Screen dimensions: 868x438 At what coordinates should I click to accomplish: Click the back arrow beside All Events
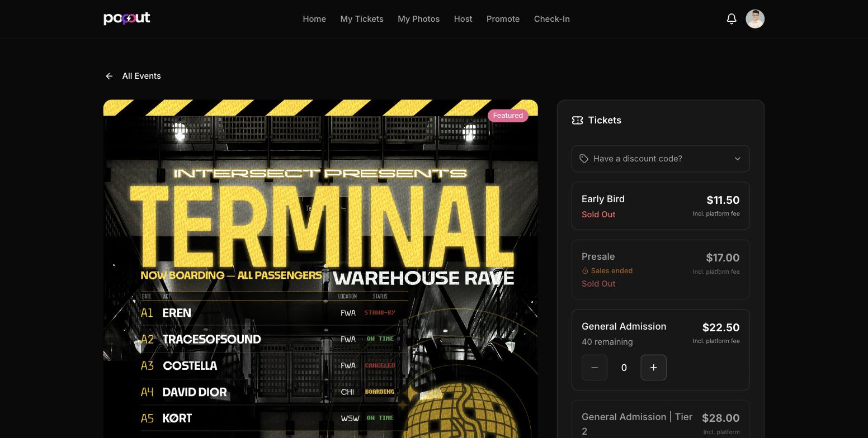(x=109, y=76)
